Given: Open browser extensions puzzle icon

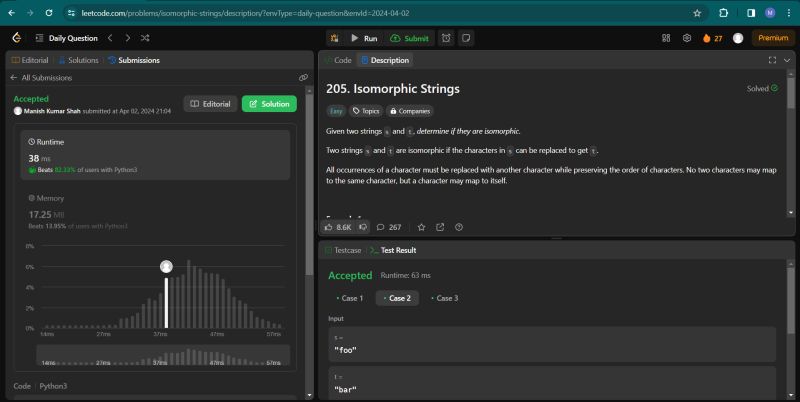Looking at the screenshot, I should pyautogui.click(x=723, y=13).
